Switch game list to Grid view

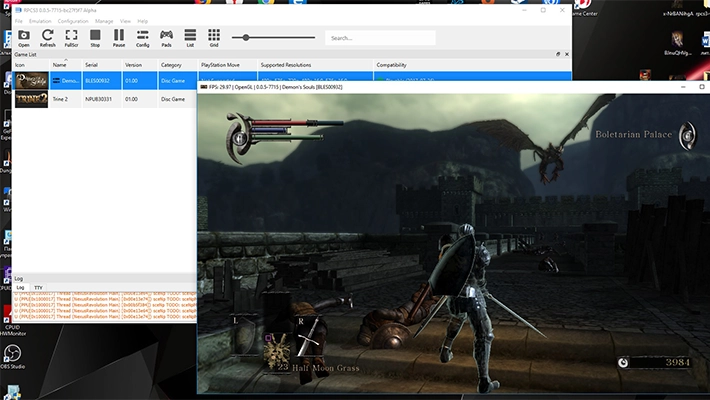click(214, 38)
